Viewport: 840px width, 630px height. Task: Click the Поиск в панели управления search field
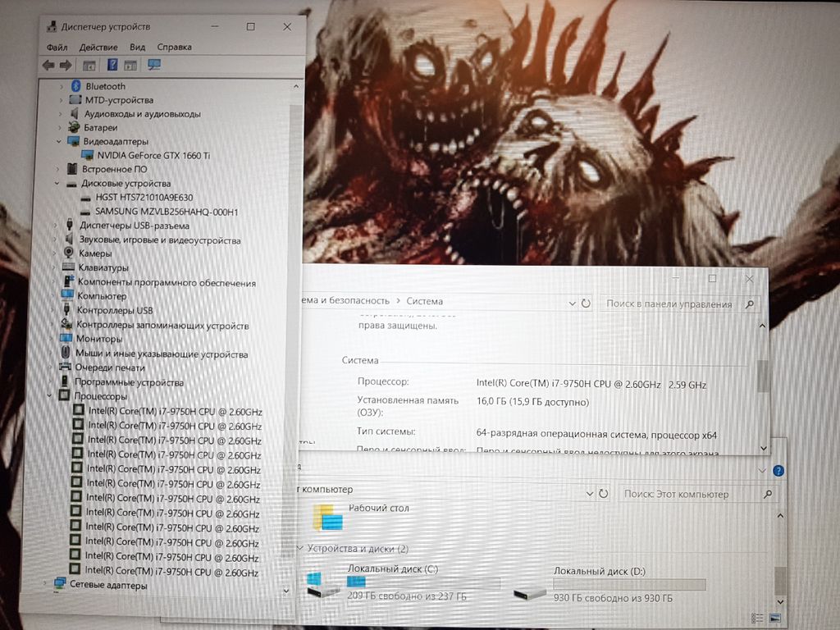point(669,304)
